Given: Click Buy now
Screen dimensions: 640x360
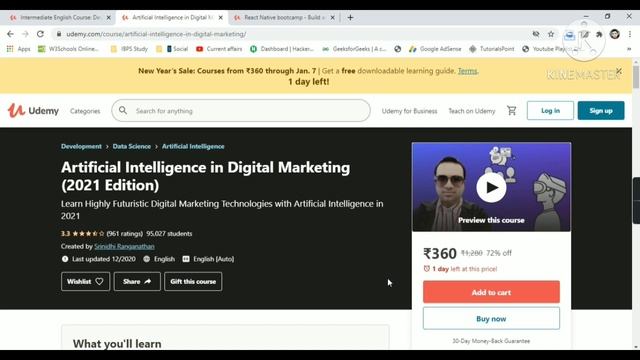Looking at the screenshot, I should 491,319.
